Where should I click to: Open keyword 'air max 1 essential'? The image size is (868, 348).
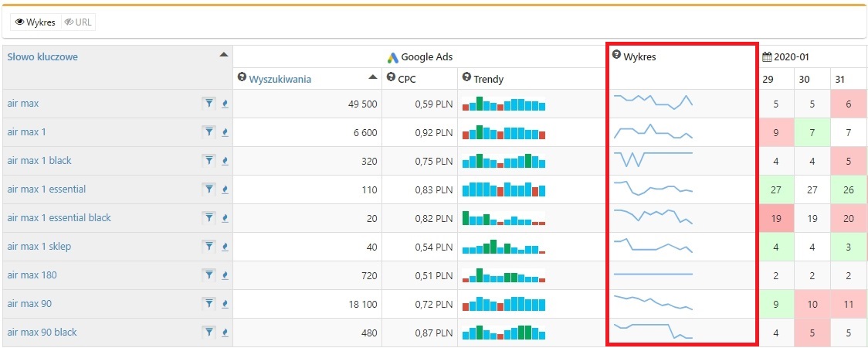pyautogui.click(x=46, y=189)
